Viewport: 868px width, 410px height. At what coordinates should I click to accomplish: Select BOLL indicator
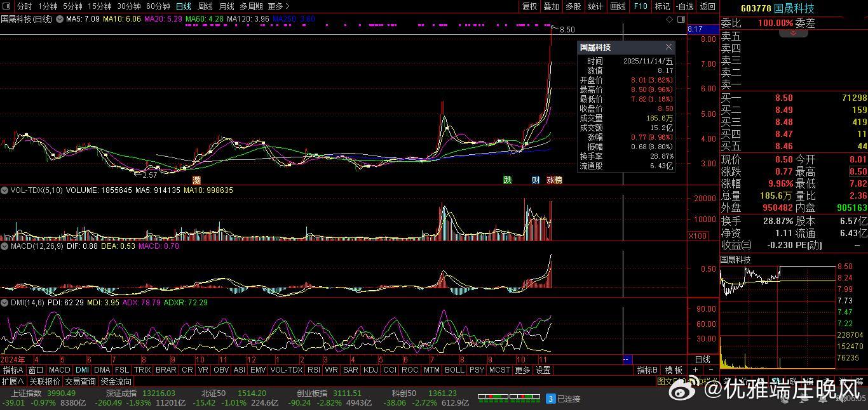pos(454,370)
